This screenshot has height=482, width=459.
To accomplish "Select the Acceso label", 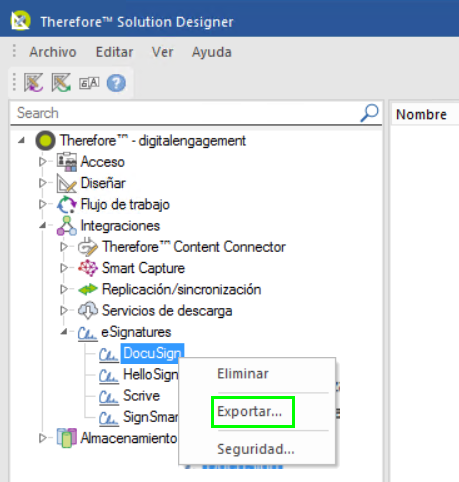I will (103, 162).
